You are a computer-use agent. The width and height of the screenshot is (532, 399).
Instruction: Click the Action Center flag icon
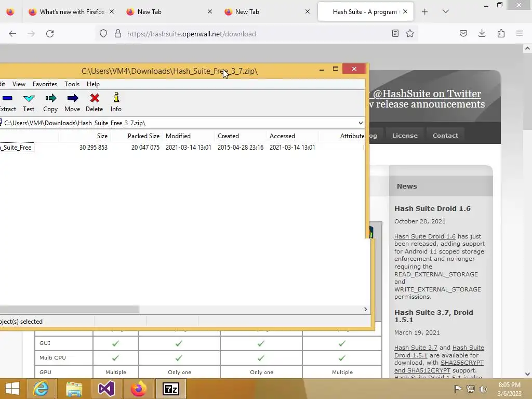458,389
